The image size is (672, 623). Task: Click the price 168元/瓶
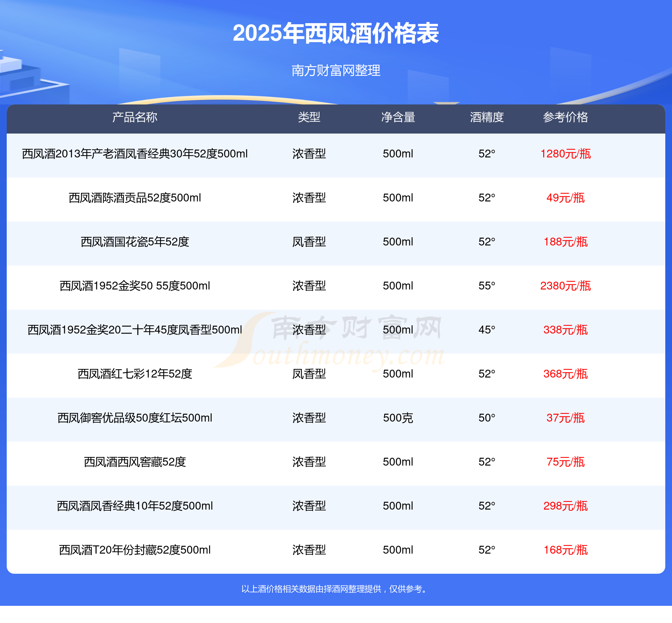566,550
